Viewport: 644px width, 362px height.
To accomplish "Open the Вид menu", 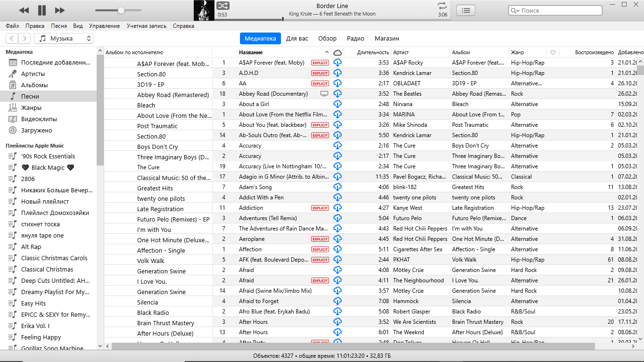I will (78, 26).
